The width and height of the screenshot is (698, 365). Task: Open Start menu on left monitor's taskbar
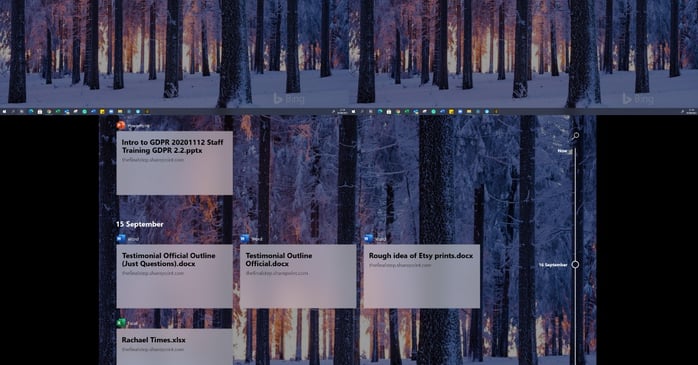[x=4, y=111]
